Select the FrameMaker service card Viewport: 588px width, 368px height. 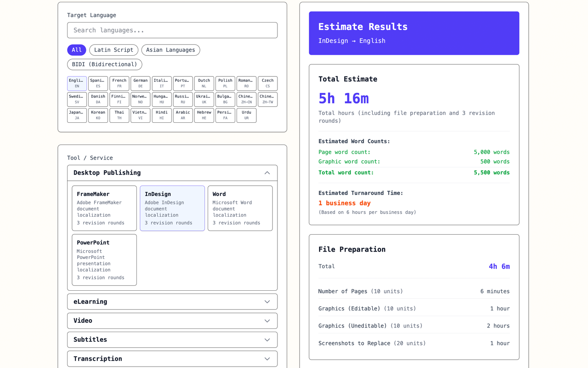(104, 208)
